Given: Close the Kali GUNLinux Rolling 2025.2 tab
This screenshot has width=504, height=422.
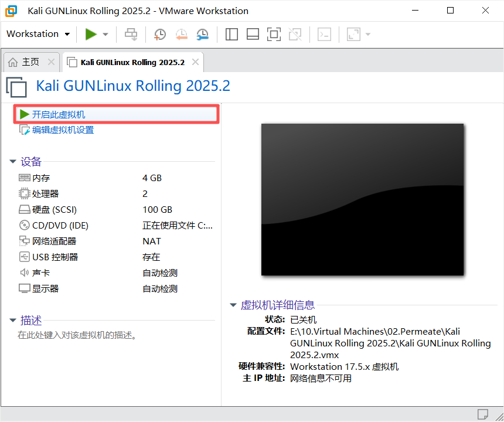Looking at the screenshot, I should pyautogui.click(x=195, y=62).
